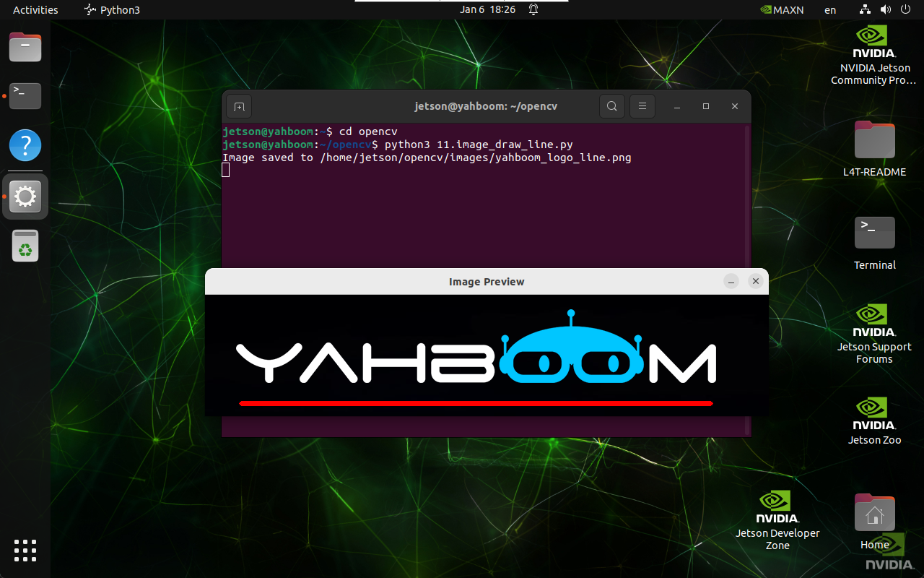Minimize the jetson@yahboom terminal window
924x578 pixels.
(677, 107)
